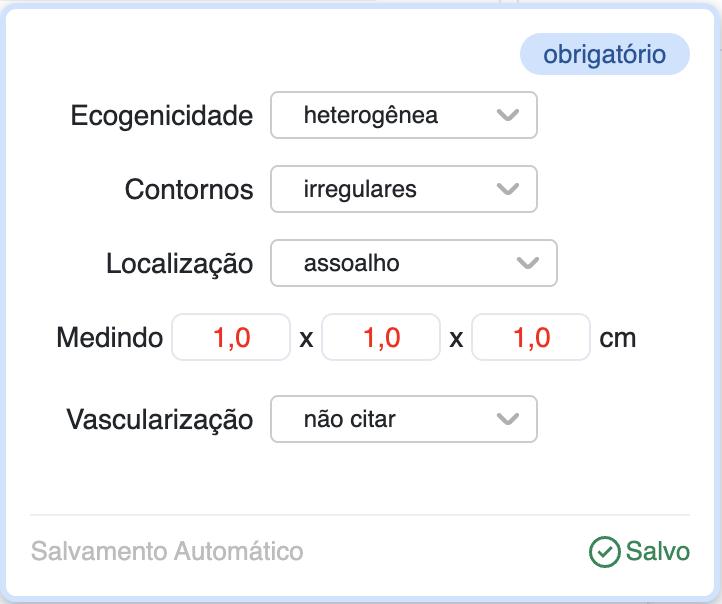Click the chevron arrow in Contornos dropdown
This screenshot has width=722, height=604.
pos(508,189)
